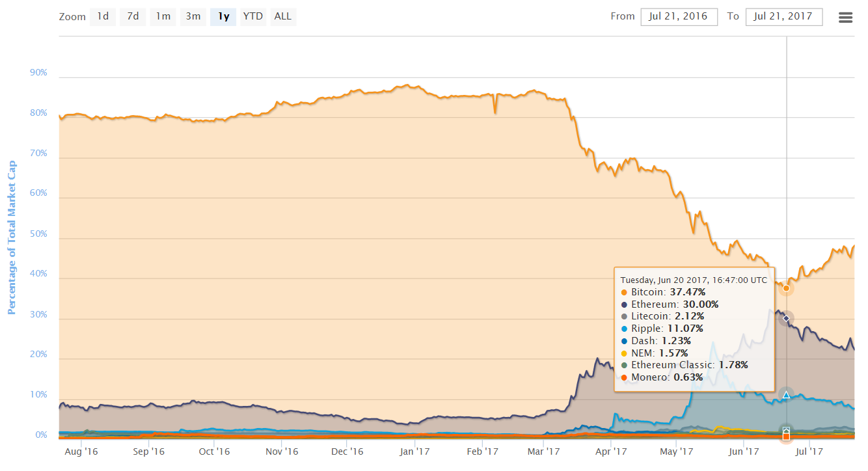This screenshot has height=471, width=868.
Task: Set zoom range to 1d
Action: pyautogui.click(x=103, y=17)
